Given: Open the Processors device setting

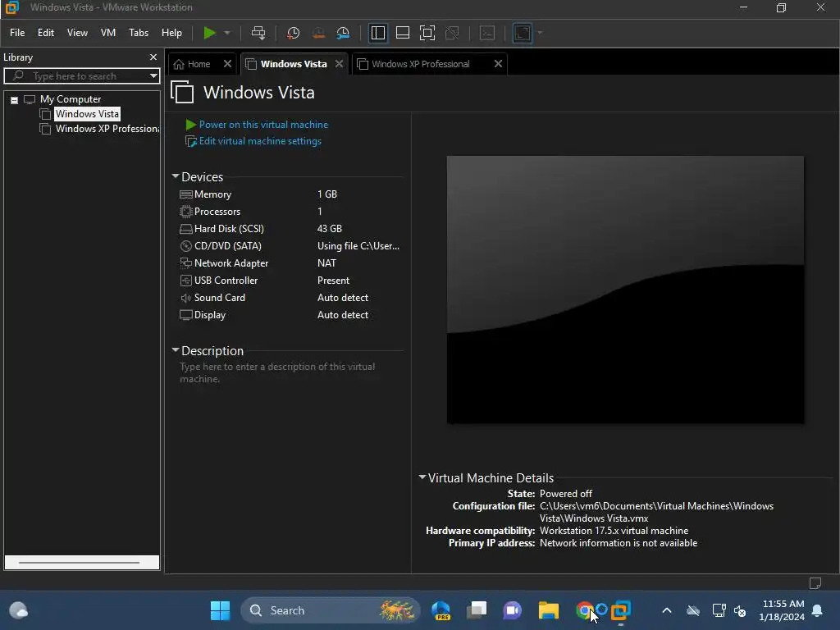Looking at the screenshot, I should 217,212.
